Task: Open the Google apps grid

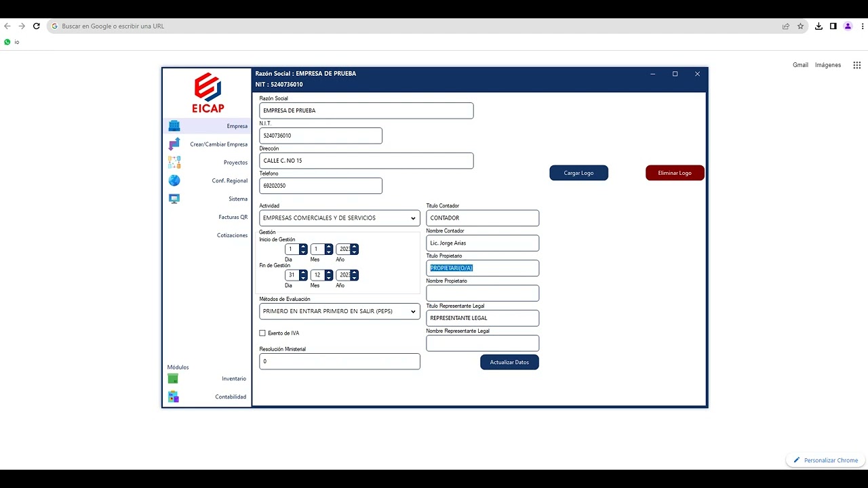Action: click(857, 65)
